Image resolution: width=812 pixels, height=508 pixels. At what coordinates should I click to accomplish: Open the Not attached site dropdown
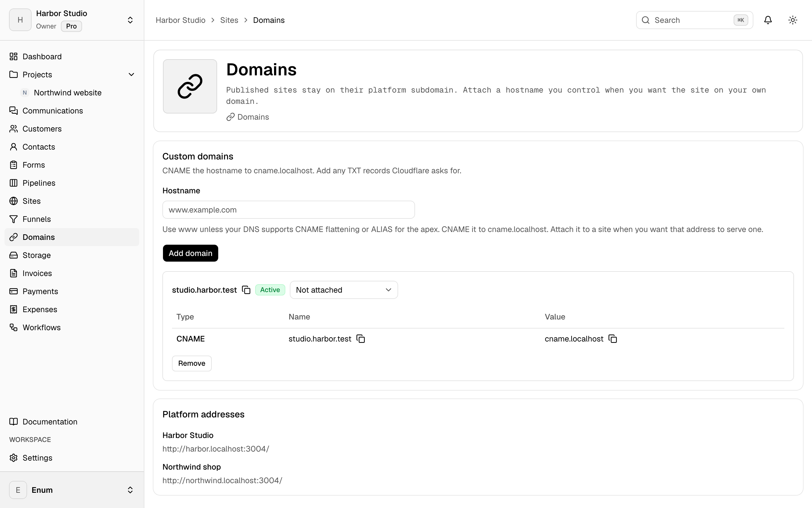(344, 290)
